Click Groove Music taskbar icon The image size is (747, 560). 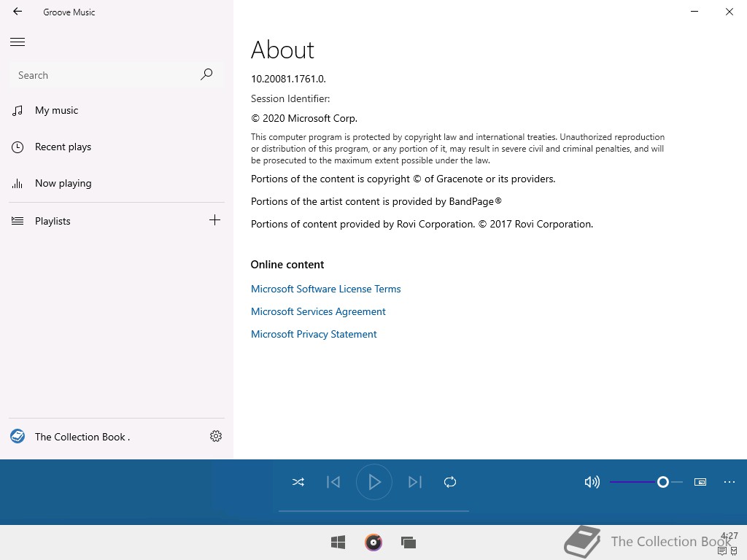point(373,542)
